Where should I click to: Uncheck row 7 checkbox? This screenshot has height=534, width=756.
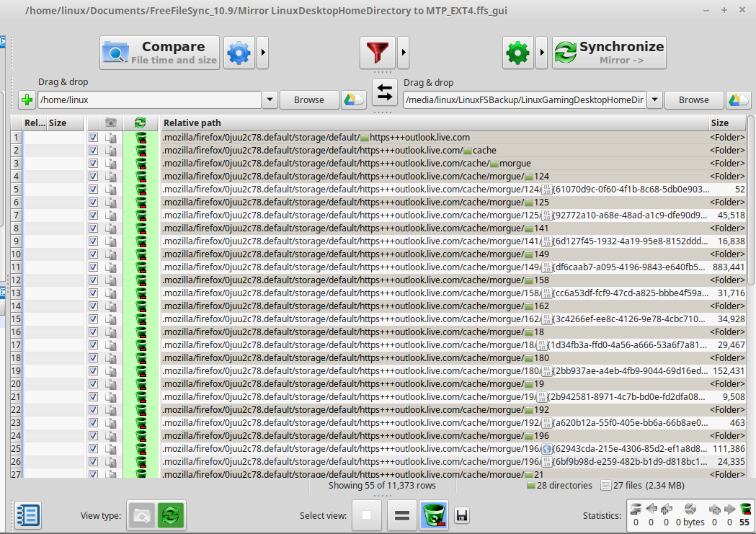(x=93, y=215)
